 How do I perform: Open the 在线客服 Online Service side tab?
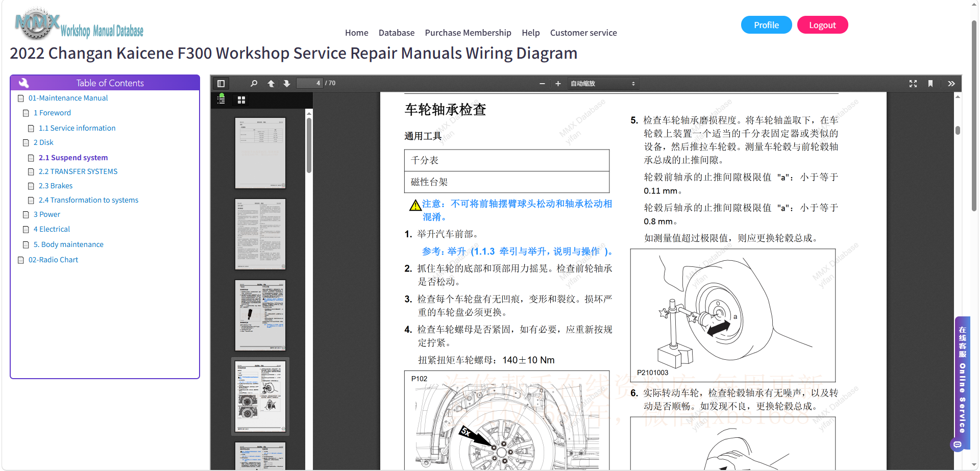tap(962, 380)
